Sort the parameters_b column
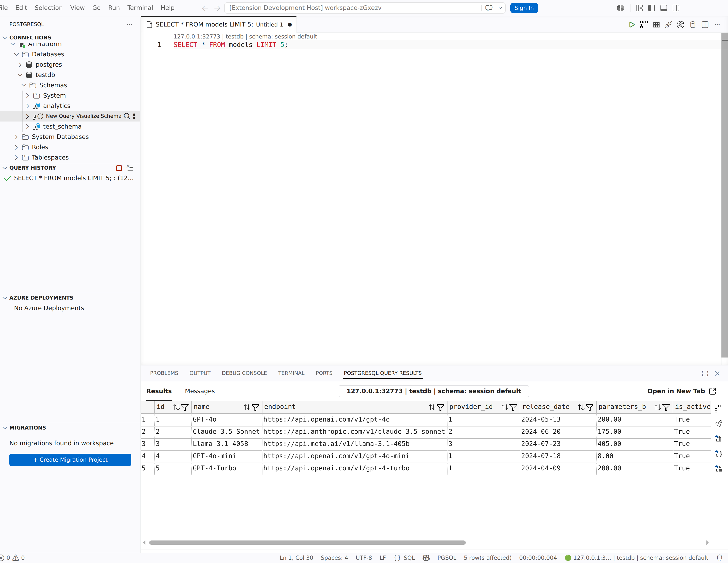This screenshot has height=563, width=728. click(x=657, y=407)
